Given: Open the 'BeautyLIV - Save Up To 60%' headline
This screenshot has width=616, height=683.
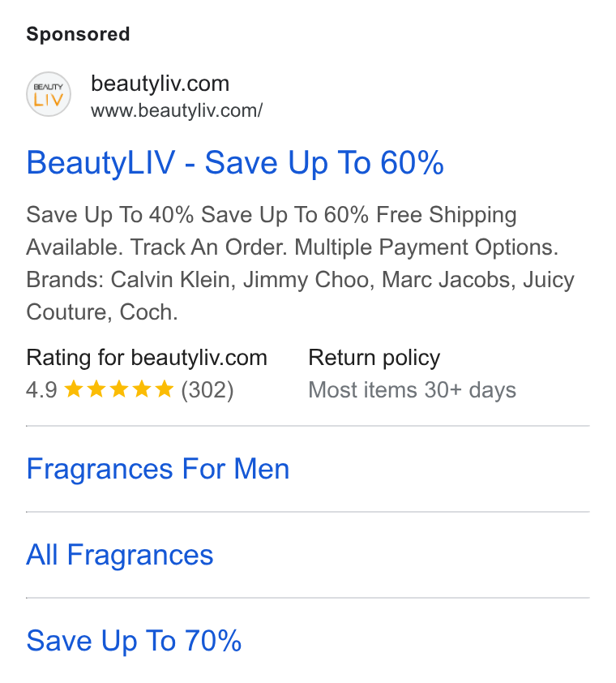Looking at the screenshot, I should point(235,163).
